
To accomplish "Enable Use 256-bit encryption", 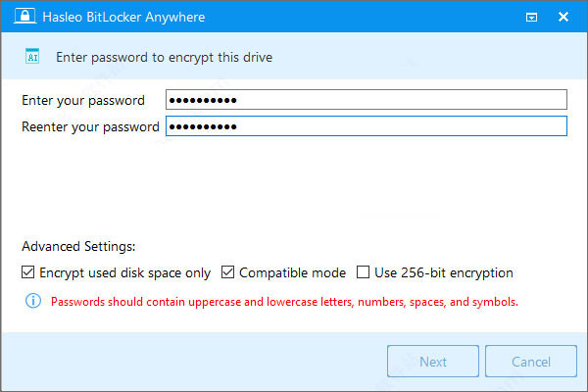I will point(363,272).
